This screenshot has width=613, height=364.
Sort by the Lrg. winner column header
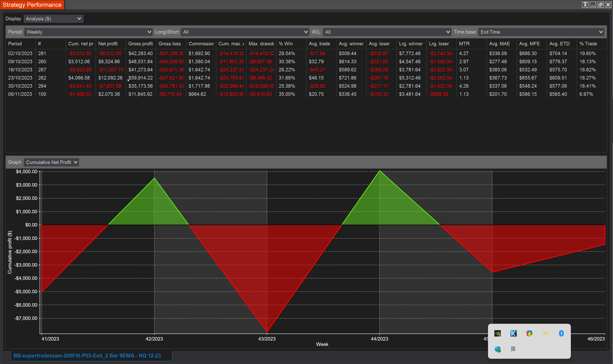click(x=411, y=44)
